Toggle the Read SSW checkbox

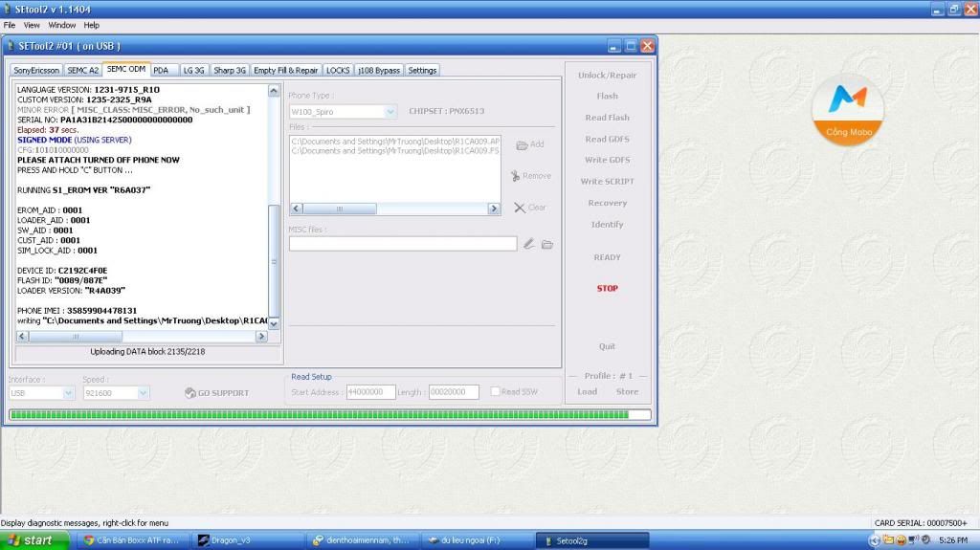[495, 391]
